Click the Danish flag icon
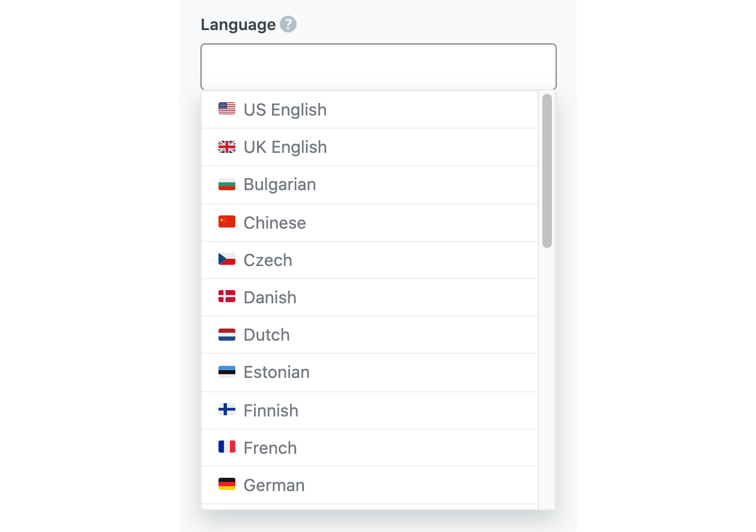The height and width of the screenshot is (532, 756). point(227,297)
